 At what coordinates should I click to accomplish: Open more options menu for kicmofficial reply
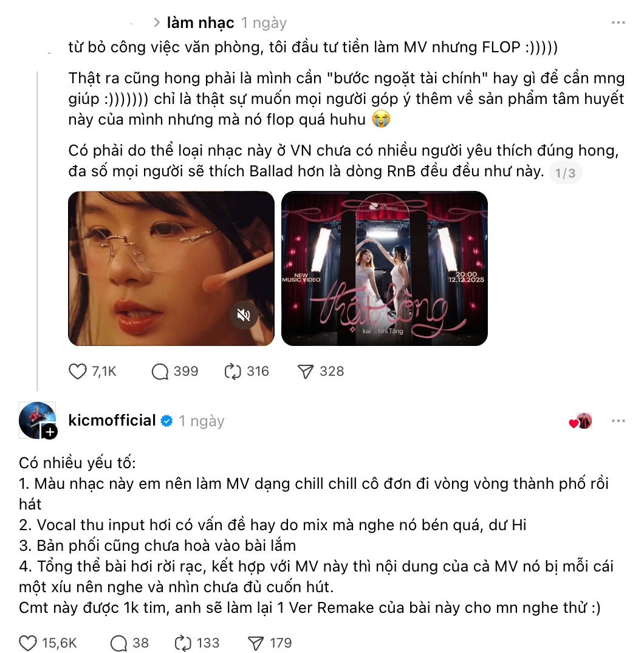(618, 421)
